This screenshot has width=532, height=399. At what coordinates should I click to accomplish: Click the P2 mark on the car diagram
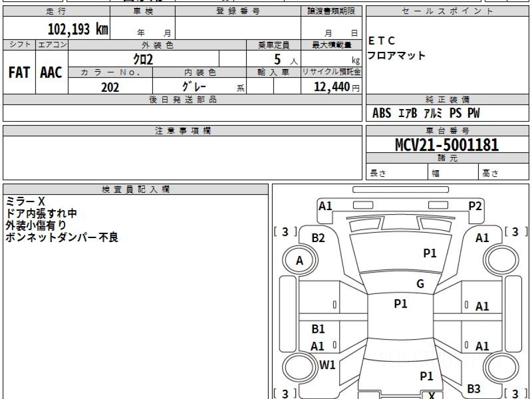point(475,206)
